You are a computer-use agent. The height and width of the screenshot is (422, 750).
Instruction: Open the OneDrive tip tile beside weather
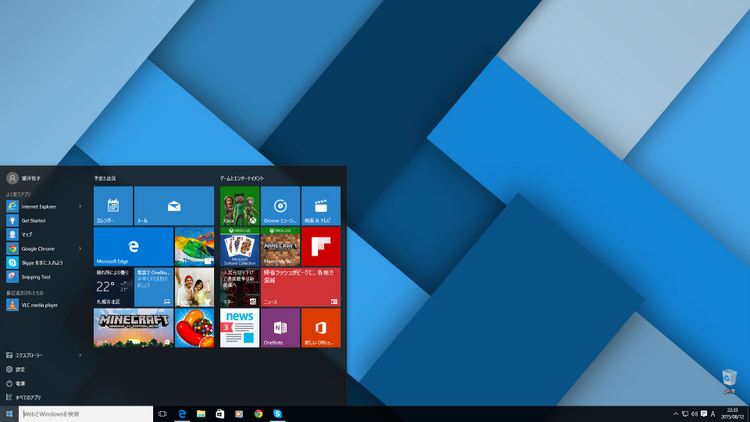154,287
